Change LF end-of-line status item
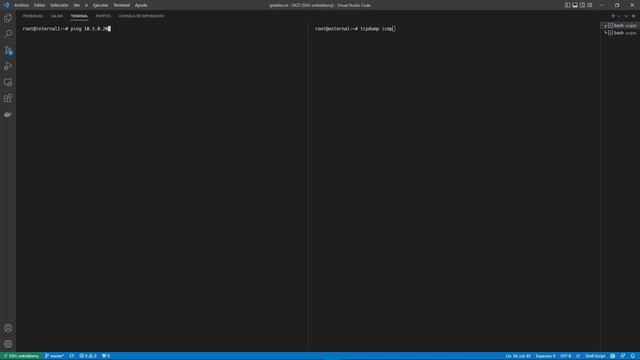Screen dimensions: 640x360 tap(578, 356)
